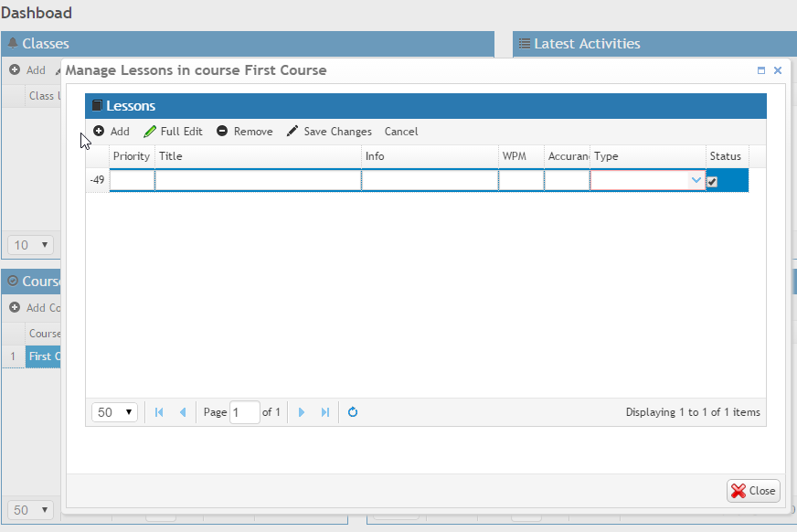Click the Full Edit text label in the Lessons toolbar
The image size is (797, 532).
[182, 132]
